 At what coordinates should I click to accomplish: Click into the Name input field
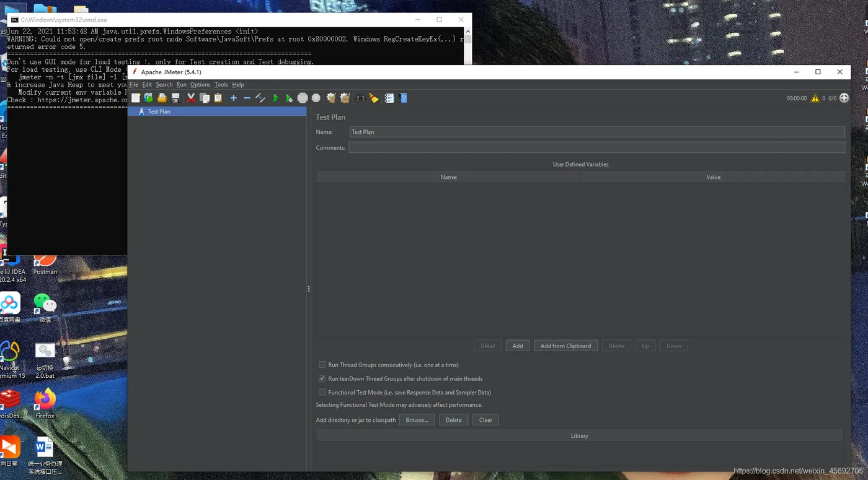tap(597, 132)
